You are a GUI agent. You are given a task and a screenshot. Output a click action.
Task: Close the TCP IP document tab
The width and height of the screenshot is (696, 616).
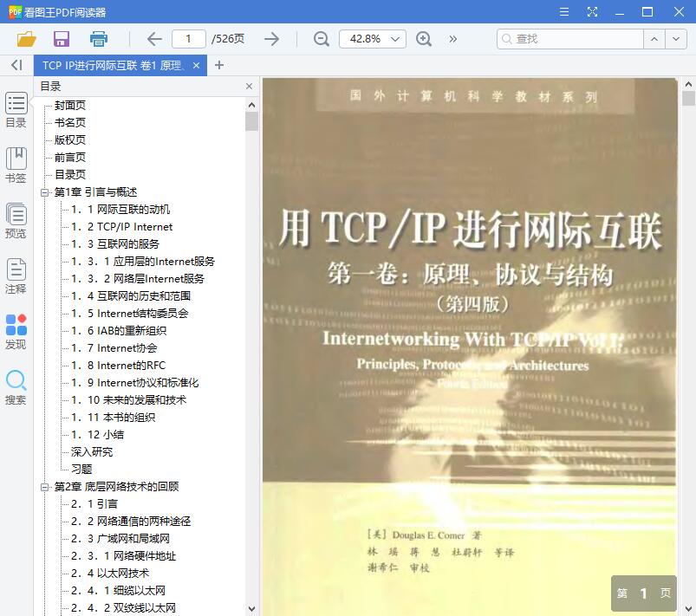point(196,66)
